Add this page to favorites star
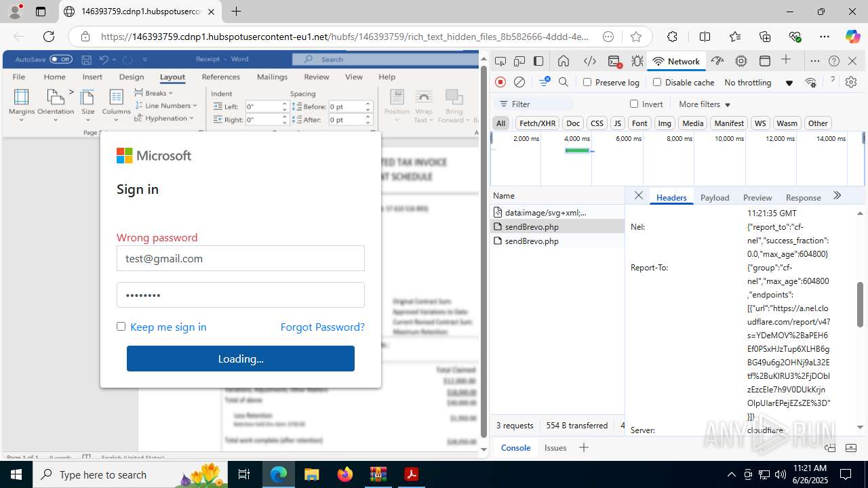Image resolution: width=868 pixels, height=488 pixels. (635, 37)
